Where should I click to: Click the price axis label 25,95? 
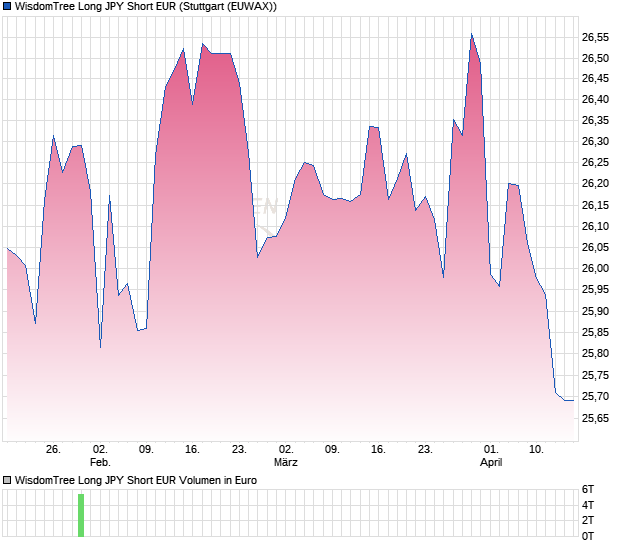point(595,289)
